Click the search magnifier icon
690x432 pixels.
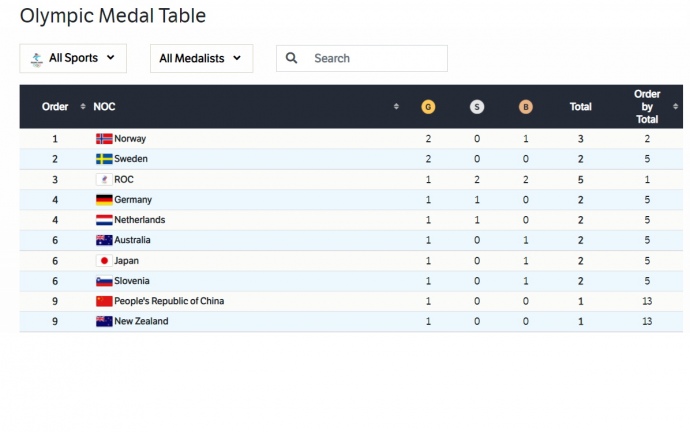click(292, 58)
